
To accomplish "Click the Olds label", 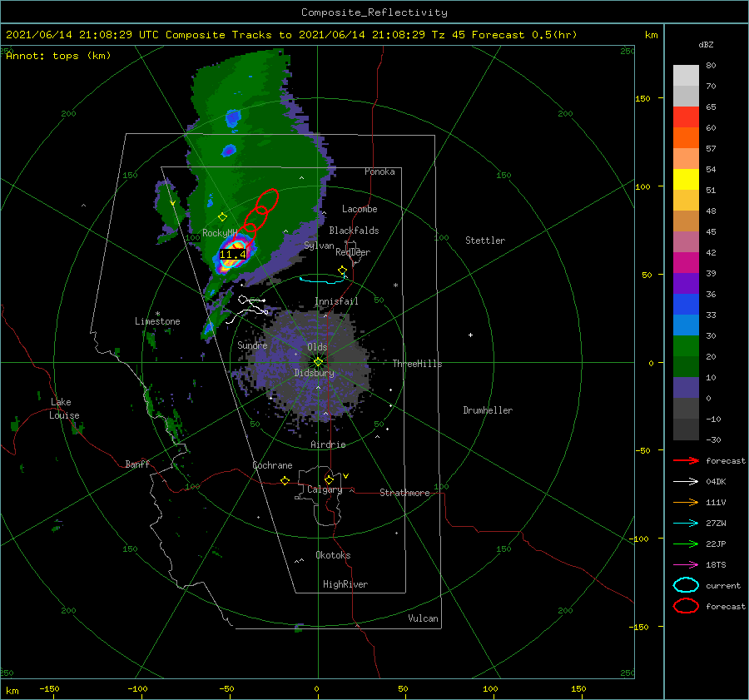I will point(317,347).
